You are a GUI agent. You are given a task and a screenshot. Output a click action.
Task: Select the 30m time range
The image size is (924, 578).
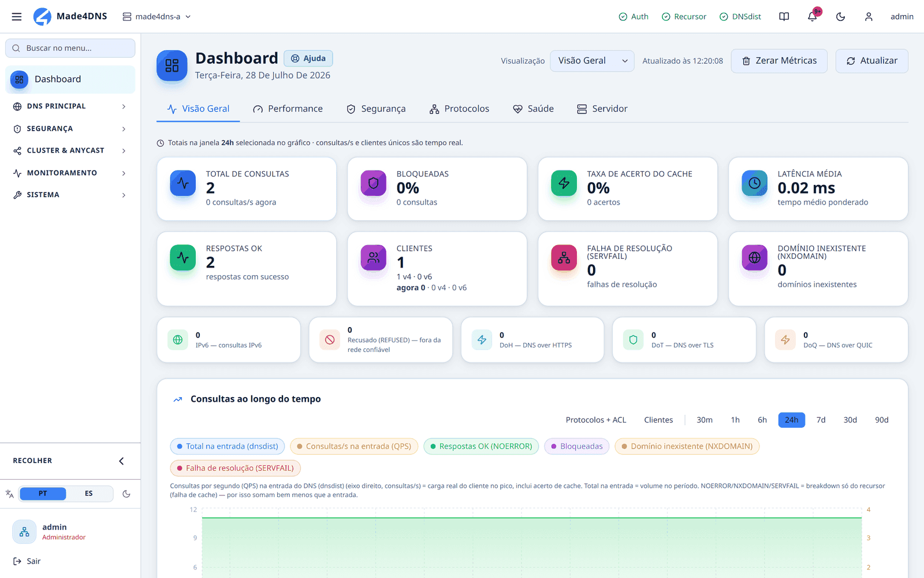tap(705, 420)
